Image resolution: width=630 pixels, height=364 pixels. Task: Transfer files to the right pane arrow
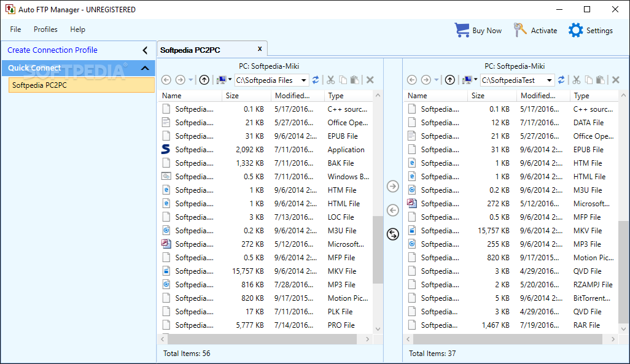tap(393, 187)
